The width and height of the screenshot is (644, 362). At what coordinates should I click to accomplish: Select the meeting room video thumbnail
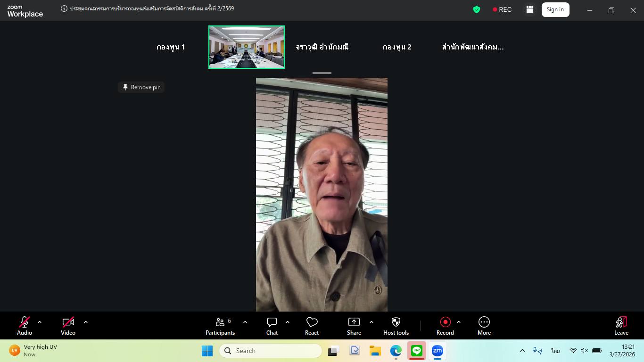[x=247, y=47]
